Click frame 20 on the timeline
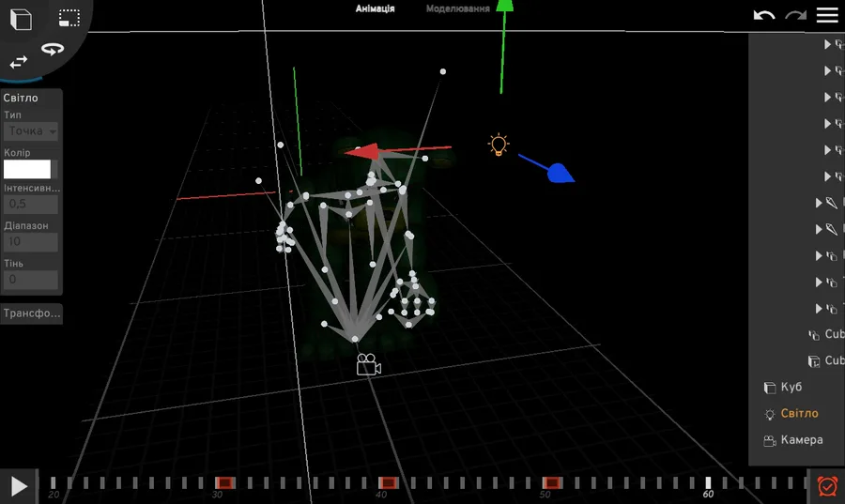This screenshot has width=845, height=504. click(53, 484)
